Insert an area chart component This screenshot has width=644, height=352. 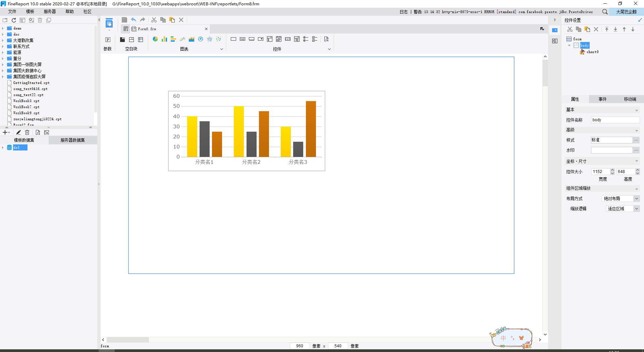tap(192, 39)
